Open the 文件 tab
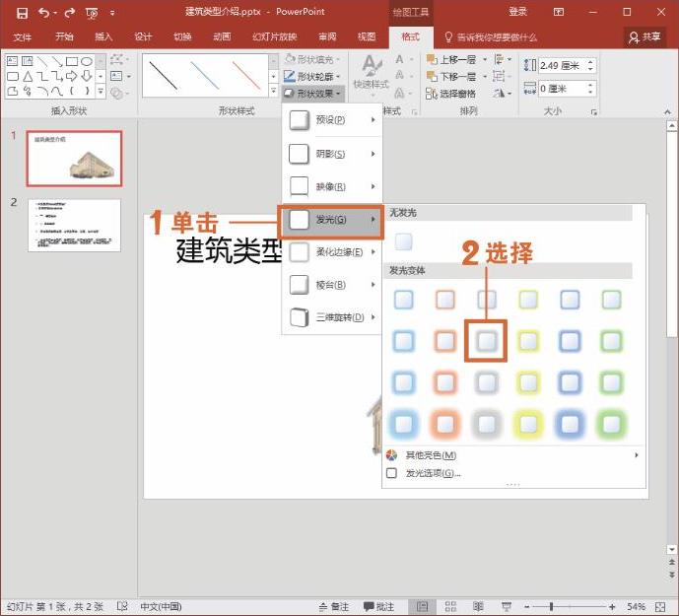This screenshot has width=679, height=616. coord(22,36)
